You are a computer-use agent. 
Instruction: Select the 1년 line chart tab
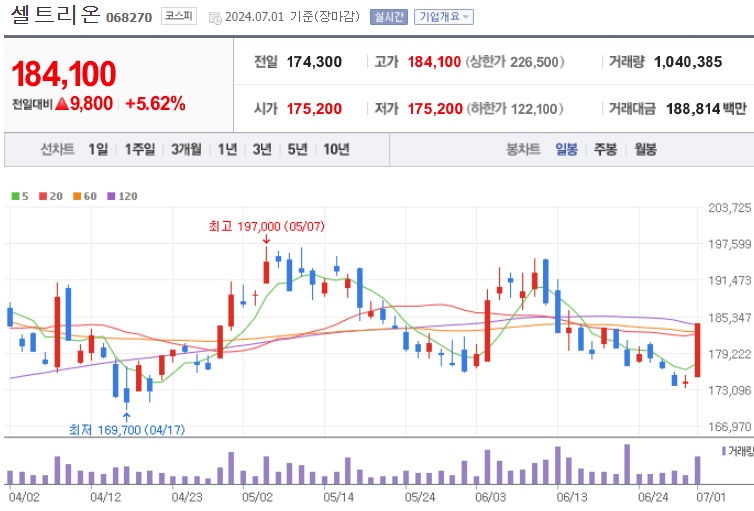pyautogui.click(x=227, y=149)
